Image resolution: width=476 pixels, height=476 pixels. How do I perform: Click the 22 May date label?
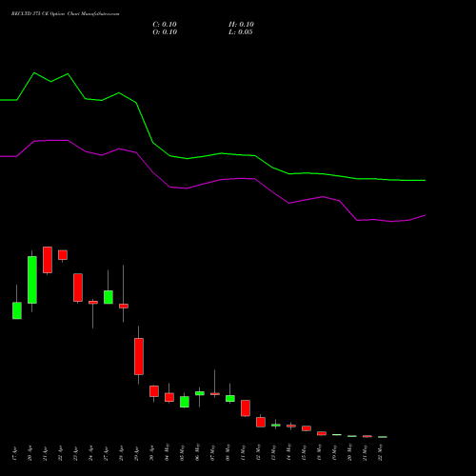point(381,452)
